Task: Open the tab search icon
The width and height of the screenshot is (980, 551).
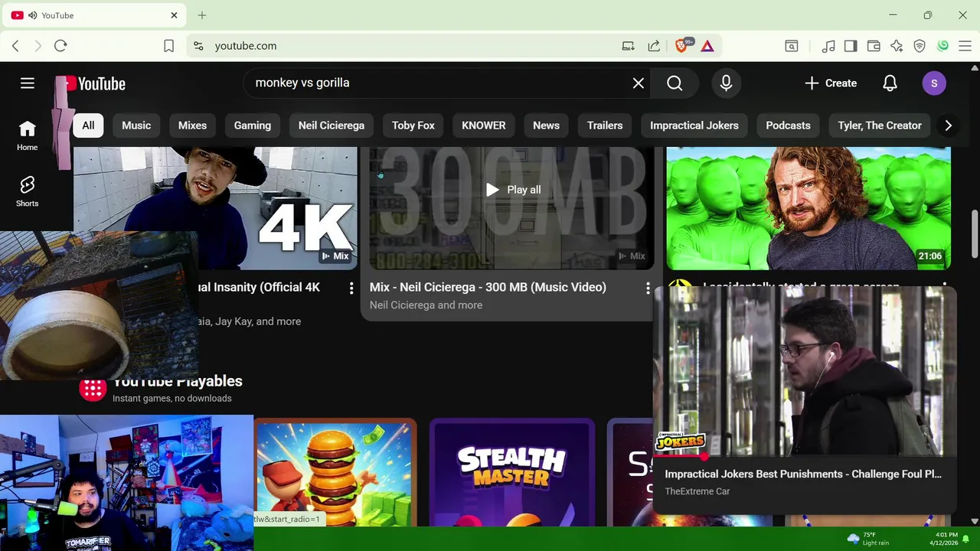Action: coord(792,46)
